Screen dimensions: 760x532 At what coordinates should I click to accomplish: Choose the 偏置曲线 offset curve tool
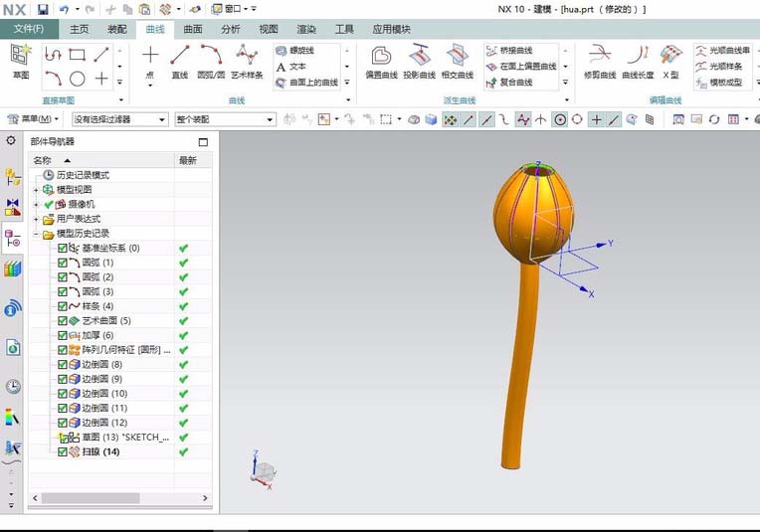pyautogui.click(x=381, y=61)
